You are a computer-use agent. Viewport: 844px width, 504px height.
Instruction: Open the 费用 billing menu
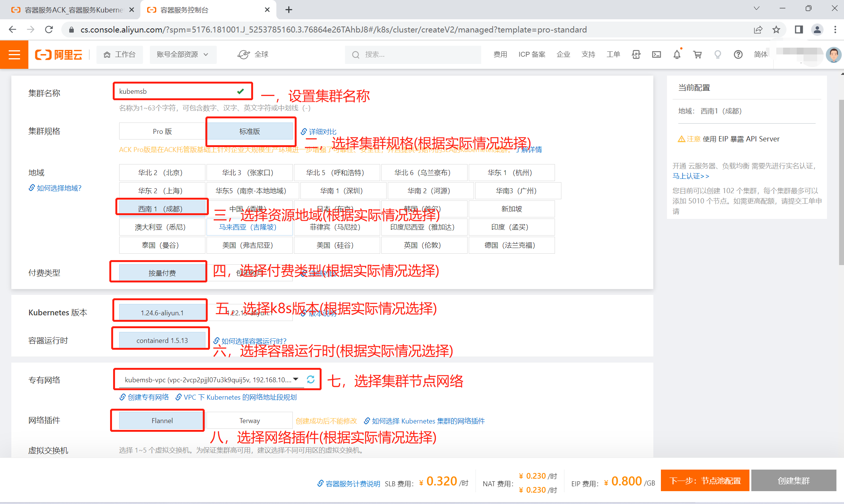[500, 55]
